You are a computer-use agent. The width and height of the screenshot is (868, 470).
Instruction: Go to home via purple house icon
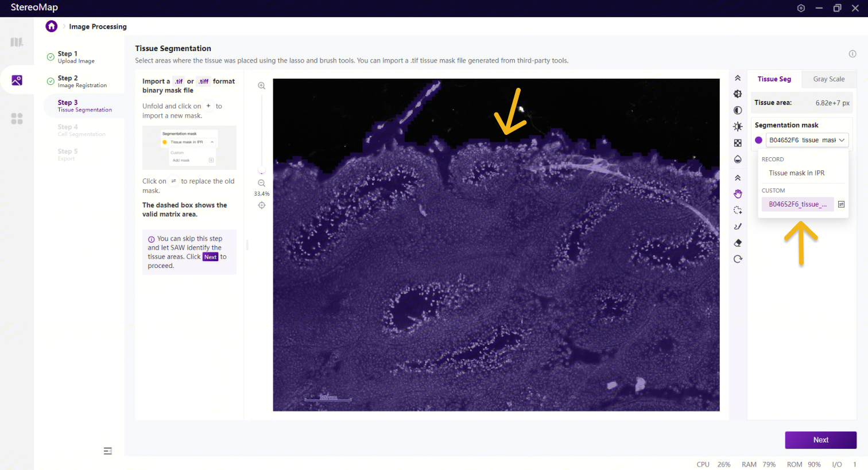tap(52, 26)
